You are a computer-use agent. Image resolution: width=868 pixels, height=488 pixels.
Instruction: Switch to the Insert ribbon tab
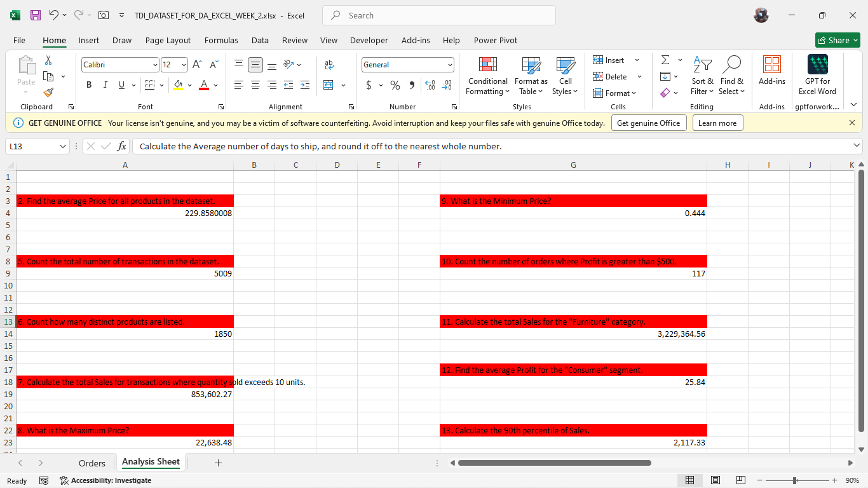click(89, 40)
